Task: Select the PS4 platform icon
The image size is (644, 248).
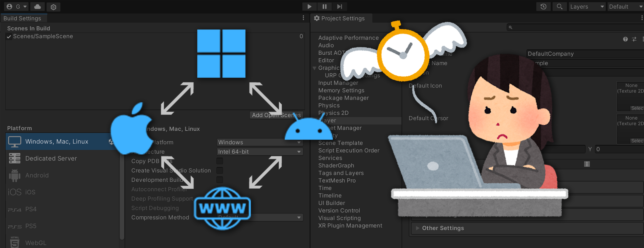Action: tap(15, 209)
